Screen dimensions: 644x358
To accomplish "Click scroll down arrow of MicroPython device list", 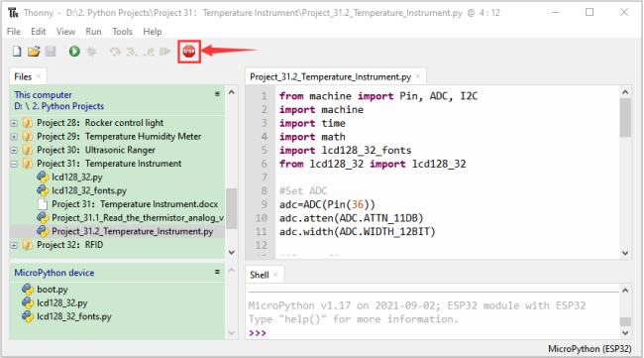I will click(232, 333).
